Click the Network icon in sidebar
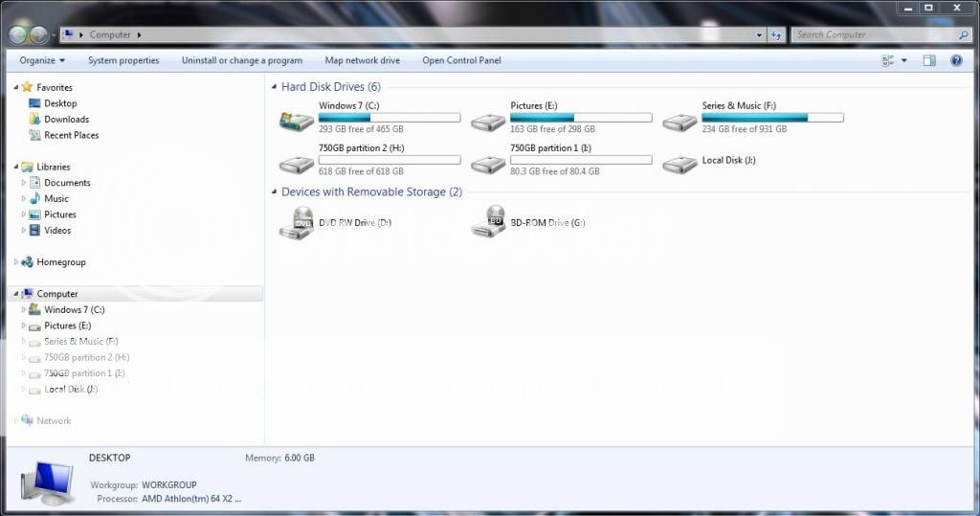 point(27,420)
